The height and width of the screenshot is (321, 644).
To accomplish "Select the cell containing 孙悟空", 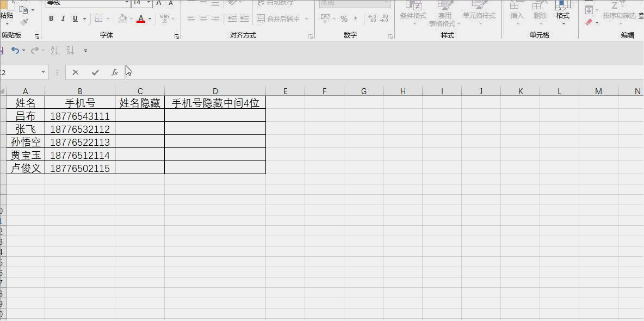I will (x=26, y=142).
